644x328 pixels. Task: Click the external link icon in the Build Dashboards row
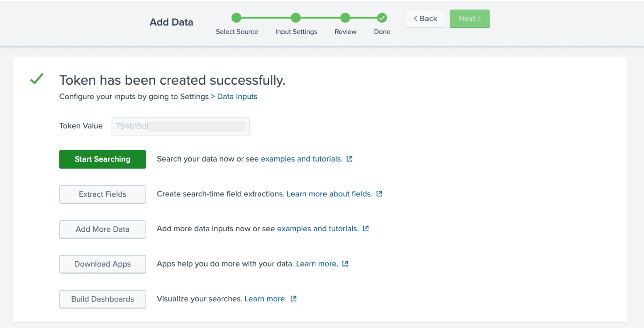coord(293,298)
